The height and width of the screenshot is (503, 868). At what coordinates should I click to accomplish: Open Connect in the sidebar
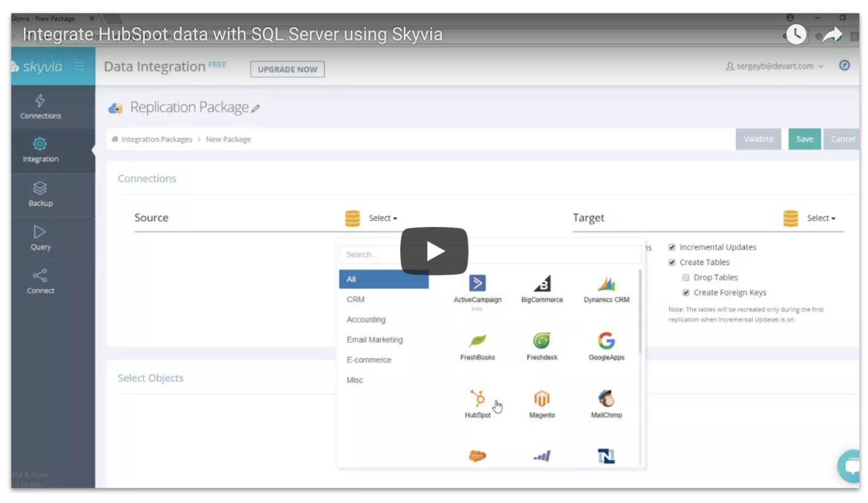[40, 282]
